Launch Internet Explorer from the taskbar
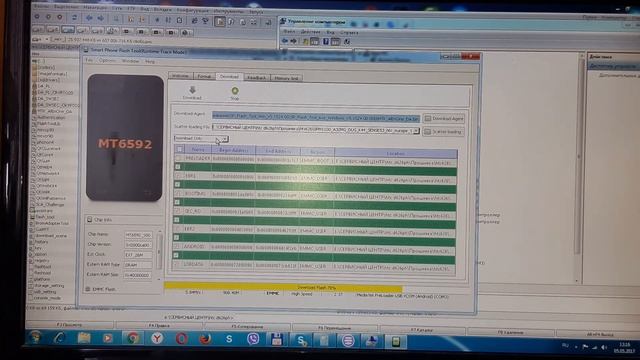This screenshot has width=640, height=360. (x=60, y=338)
